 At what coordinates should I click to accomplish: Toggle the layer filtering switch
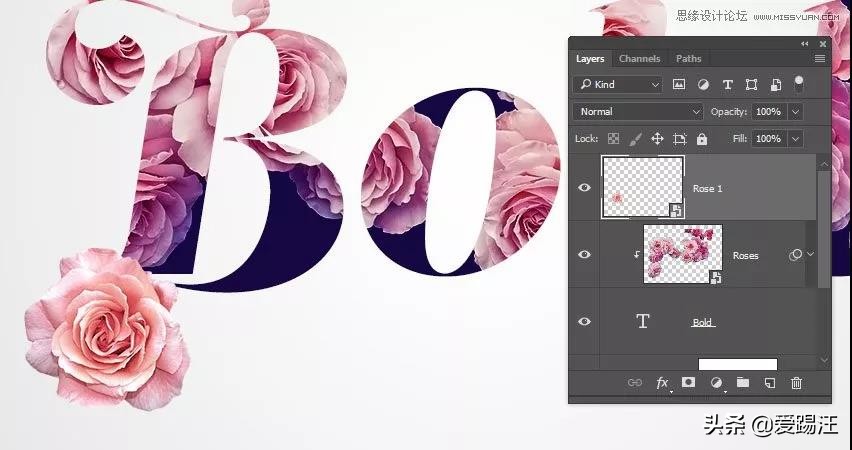[x=798, y=83]
